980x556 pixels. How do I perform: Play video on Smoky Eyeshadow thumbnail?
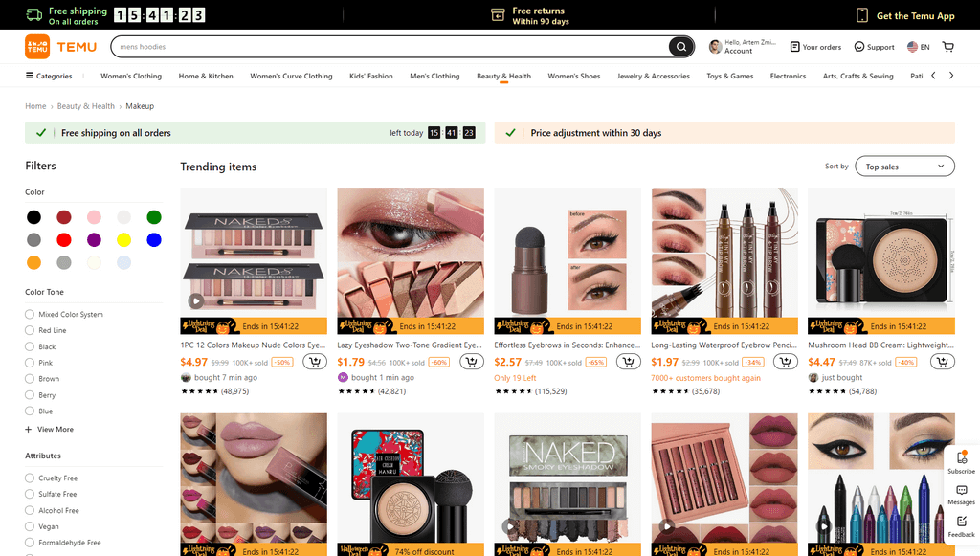[x=510, y=526]
